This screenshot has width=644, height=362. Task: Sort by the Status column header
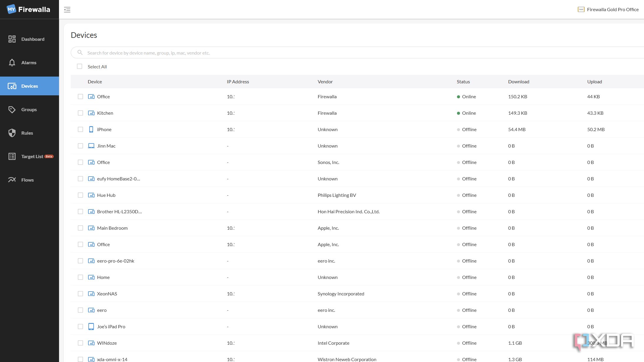(463, 82)
